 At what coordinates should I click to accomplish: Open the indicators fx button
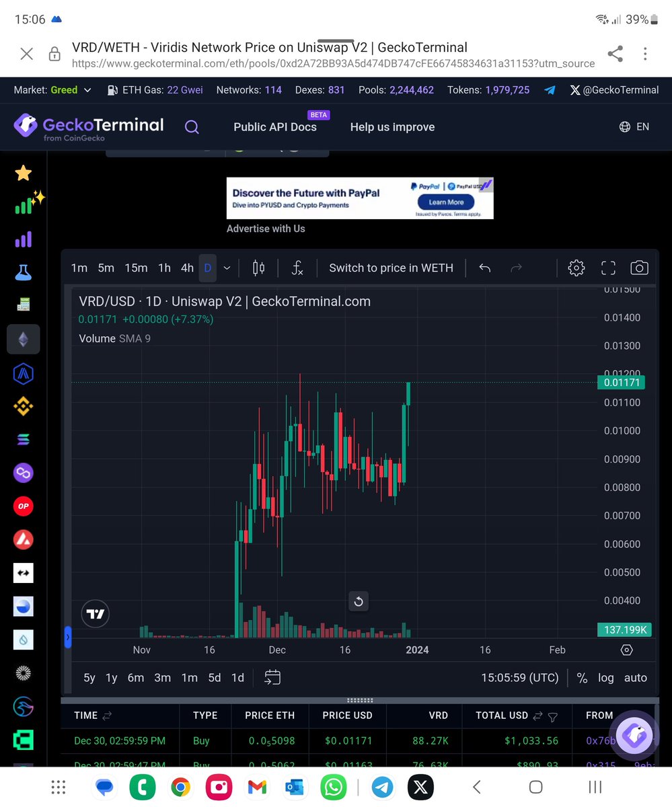[x=297, y=268]
